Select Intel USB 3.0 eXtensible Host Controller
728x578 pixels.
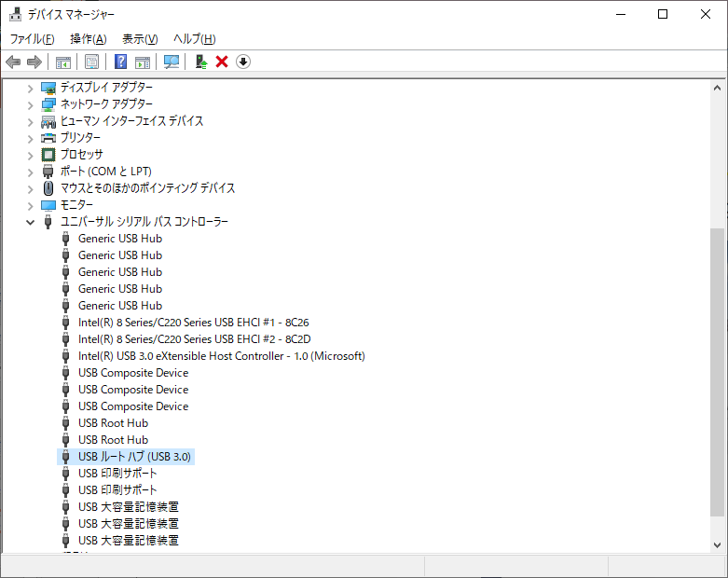pos(221,356)
